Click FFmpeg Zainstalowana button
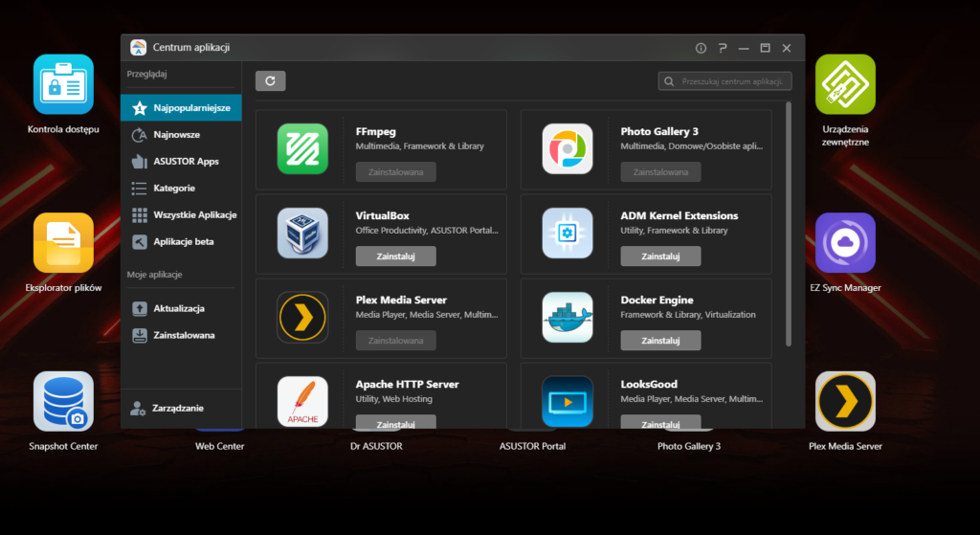980x535 pixels. point(395,172)
